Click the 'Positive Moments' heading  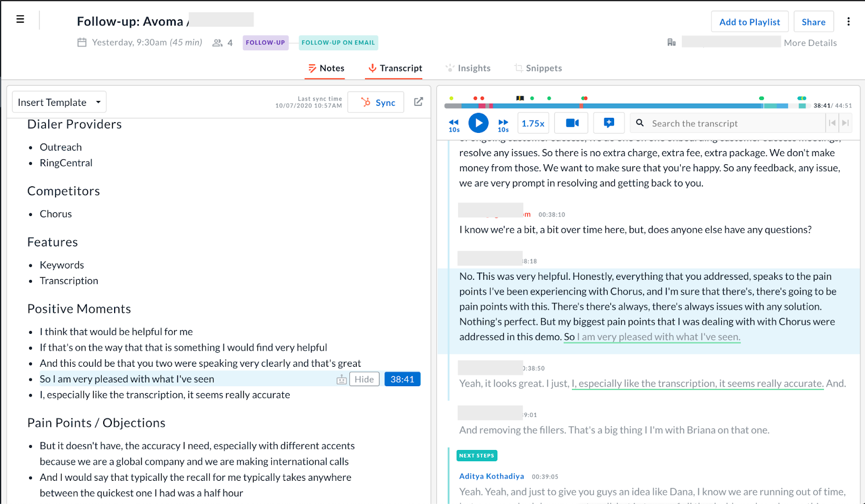pos(79,308)
